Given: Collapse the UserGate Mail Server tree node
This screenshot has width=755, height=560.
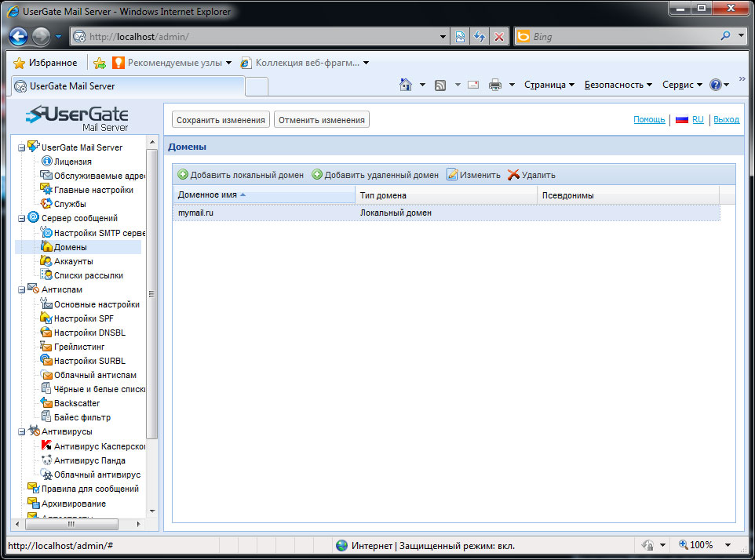Looking at the screenshot, I should [21, 147].
